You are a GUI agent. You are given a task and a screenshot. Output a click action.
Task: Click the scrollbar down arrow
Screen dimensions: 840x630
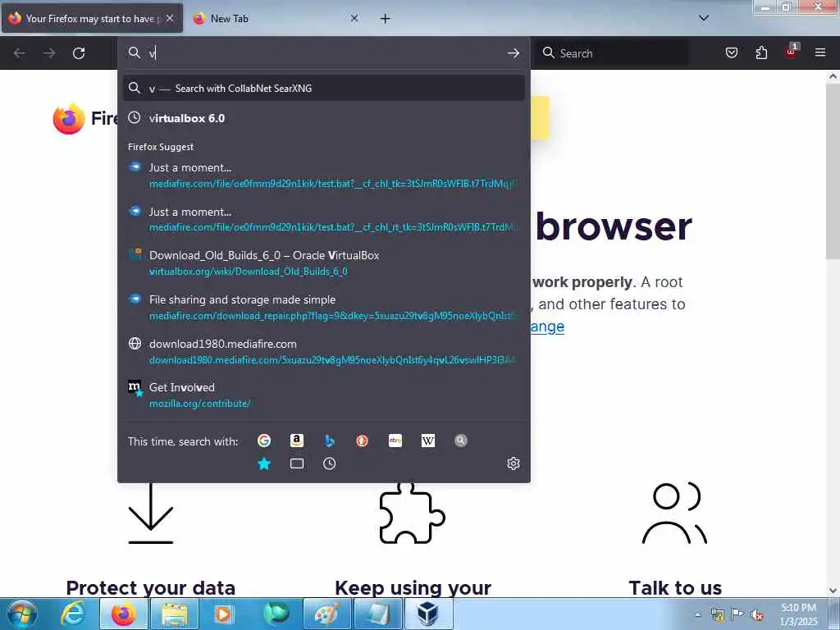tap(833, 591)
